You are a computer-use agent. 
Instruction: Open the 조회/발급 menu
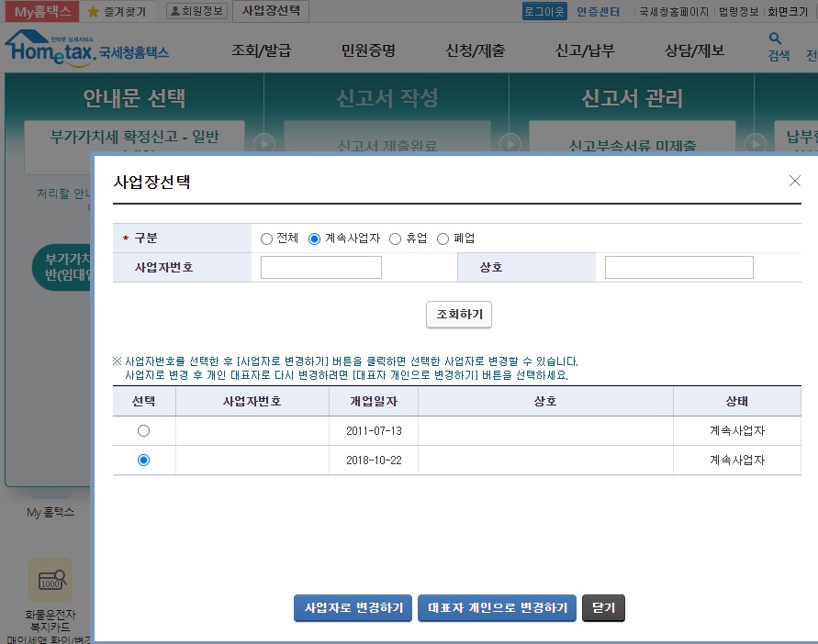coord(261,50)
